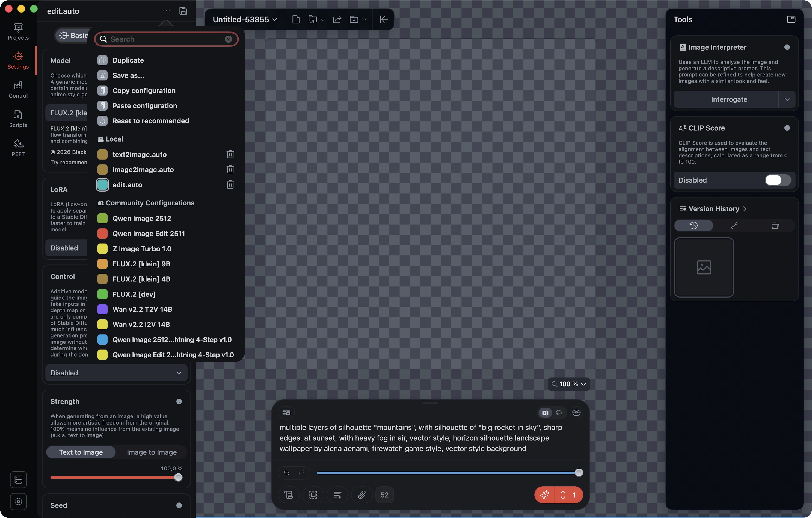
Task: Delete the image2image.auto configuration
Action: point(230,169)
